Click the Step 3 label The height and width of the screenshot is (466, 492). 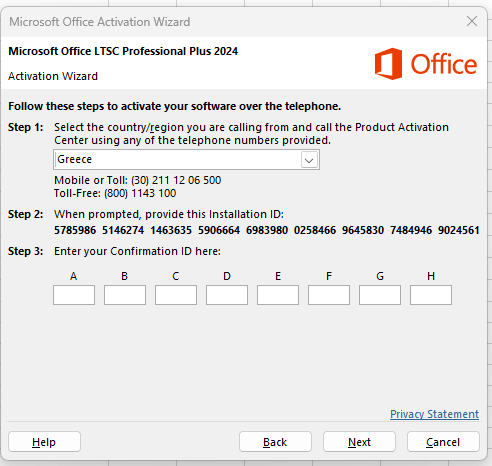pos(26,251)
